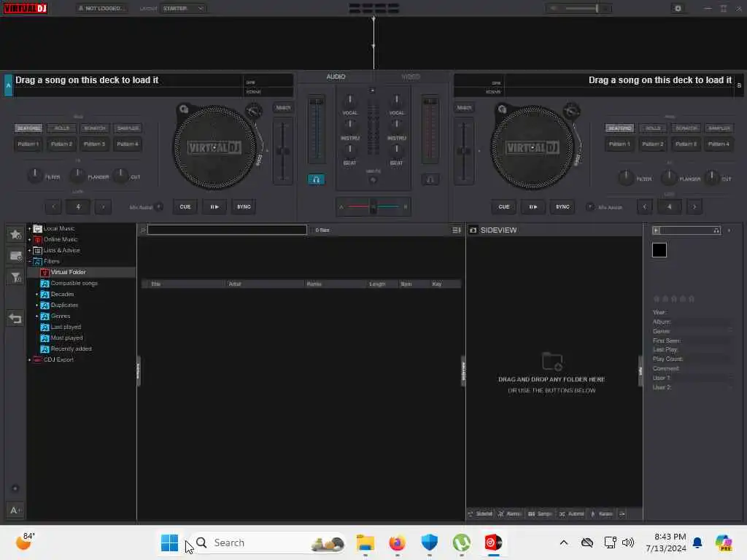Click the song search input field
The image size is (747, 560).
[227, 230]
